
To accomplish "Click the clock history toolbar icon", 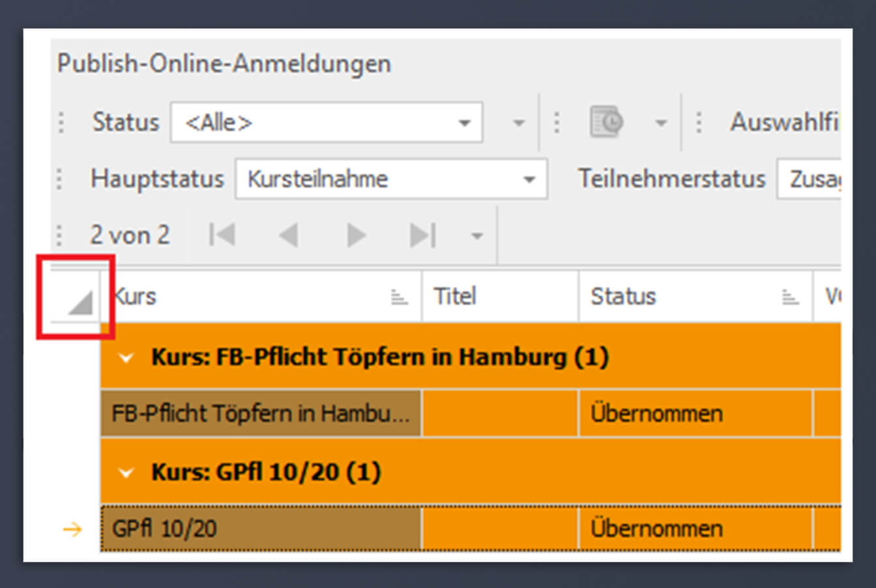I will pyautogui.click(x=606, y=123).
